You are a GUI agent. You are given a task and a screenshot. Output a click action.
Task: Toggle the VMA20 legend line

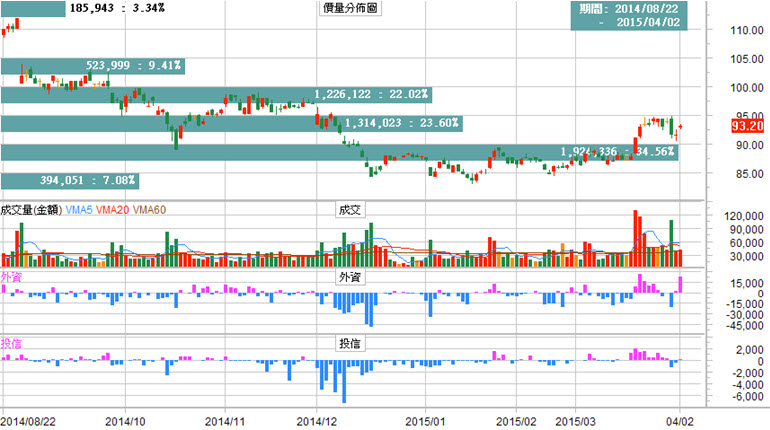point(113,210)
